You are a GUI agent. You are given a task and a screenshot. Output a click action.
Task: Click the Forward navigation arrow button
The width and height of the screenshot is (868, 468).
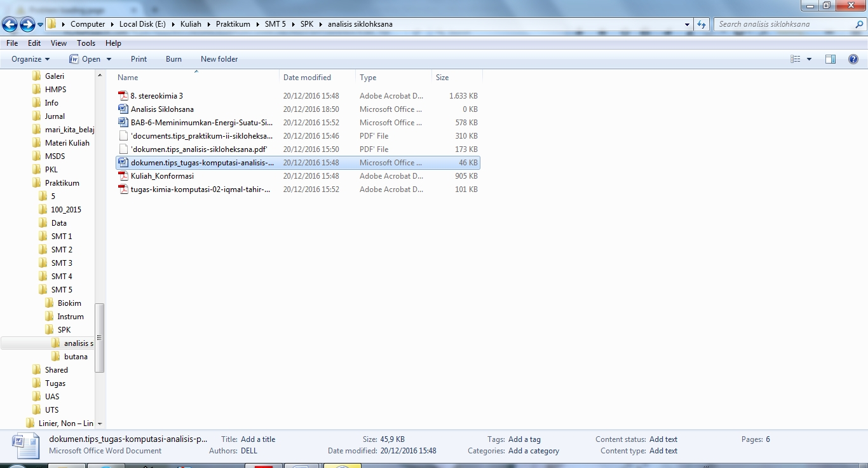click(x=27, y=25)
